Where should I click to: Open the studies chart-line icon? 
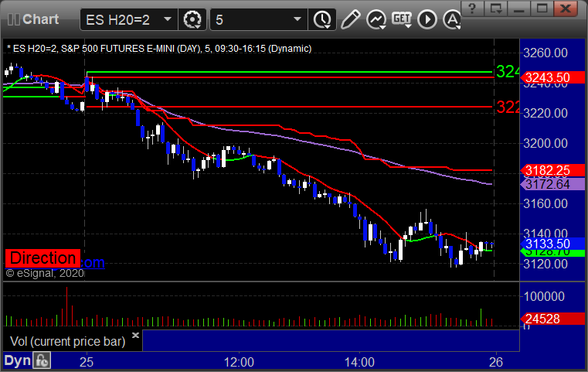(x=376, y=19)
